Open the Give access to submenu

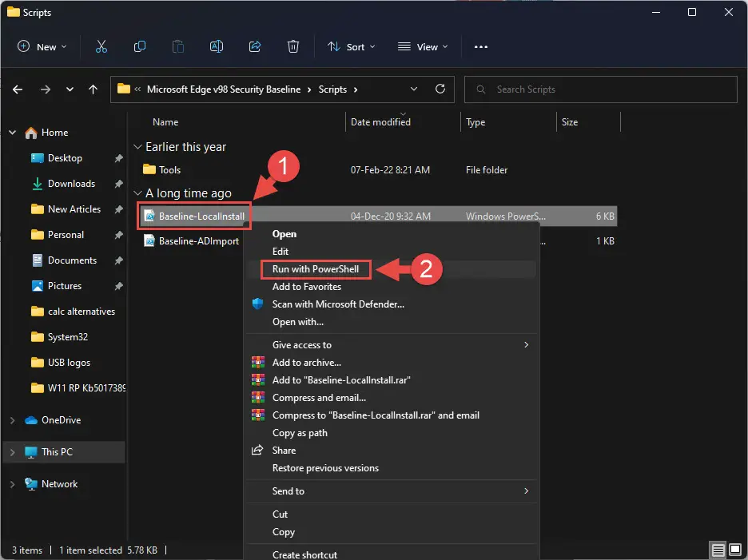click(391, 345)
